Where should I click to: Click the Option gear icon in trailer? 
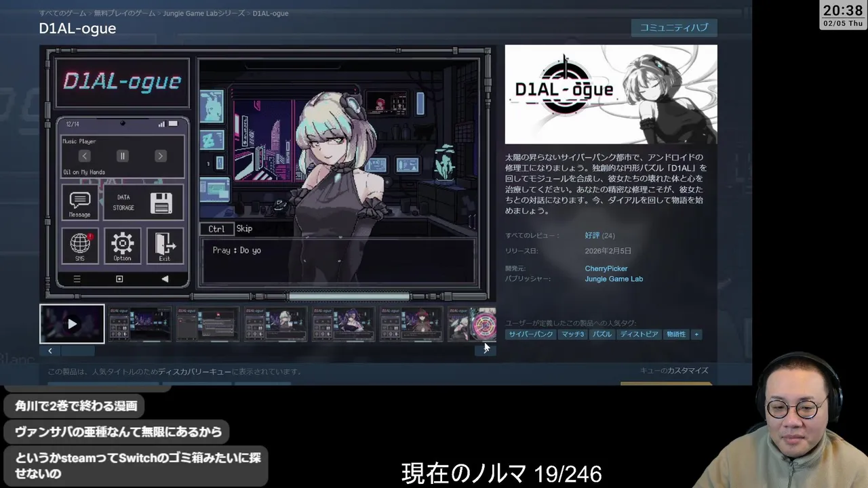tap(122, 245)
